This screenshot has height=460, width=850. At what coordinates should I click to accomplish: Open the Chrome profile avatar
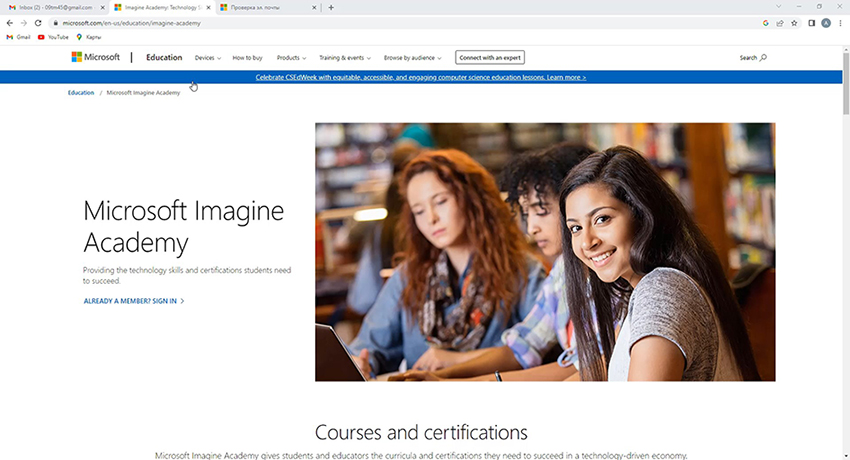[x=826, y=23]
